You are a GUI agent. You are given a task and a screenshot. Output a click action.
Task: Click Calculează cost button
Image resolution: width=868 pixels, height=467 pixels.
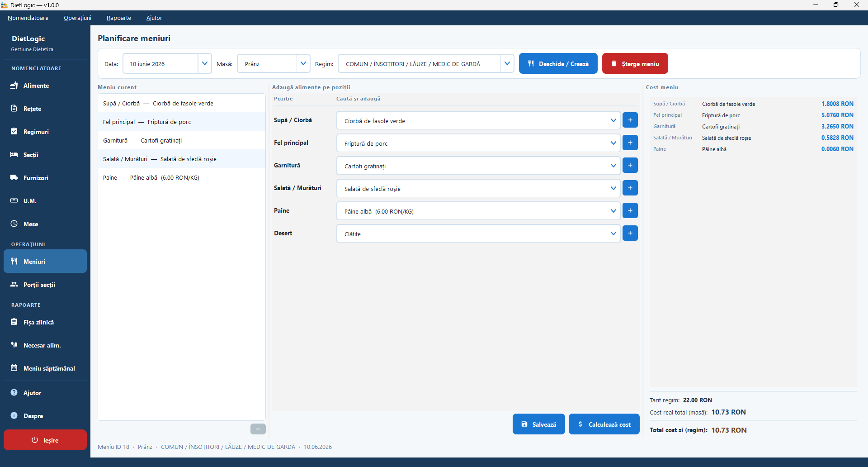point(604,424)
